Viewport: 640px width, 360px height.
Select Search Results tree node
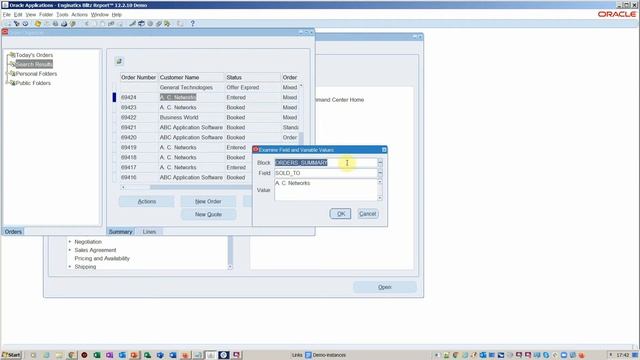pos(34,64)
